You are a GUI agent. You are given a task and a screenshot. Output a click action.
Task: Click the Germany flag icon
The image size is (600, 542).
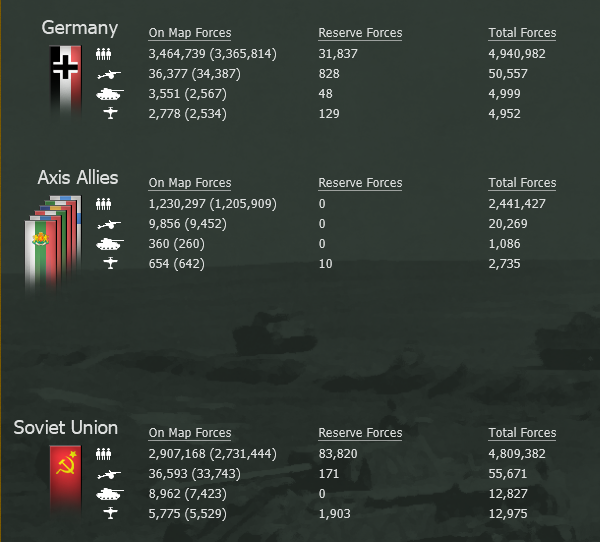pos(65,80)
